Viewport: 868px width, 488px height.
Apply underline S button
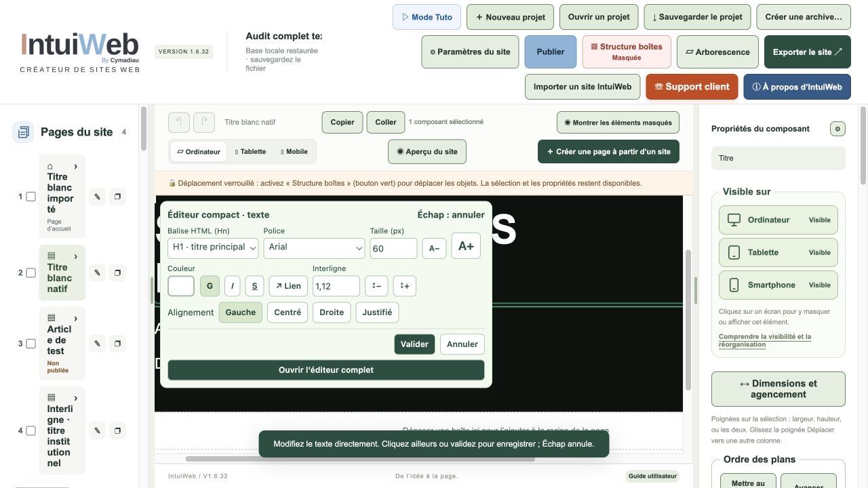click(254, 286)
